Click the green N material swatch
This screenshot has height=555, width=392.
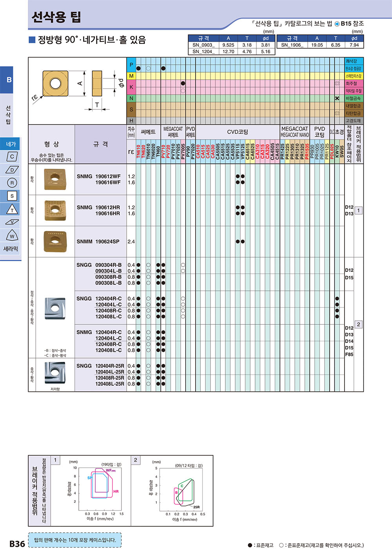click(x=131, y=98)
